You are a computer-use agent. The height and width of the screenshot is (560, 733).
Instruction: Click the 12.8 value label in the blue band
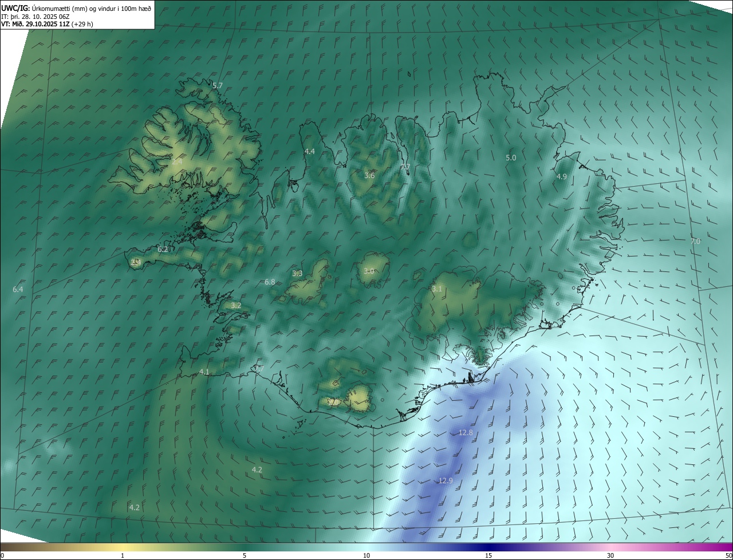466,433
